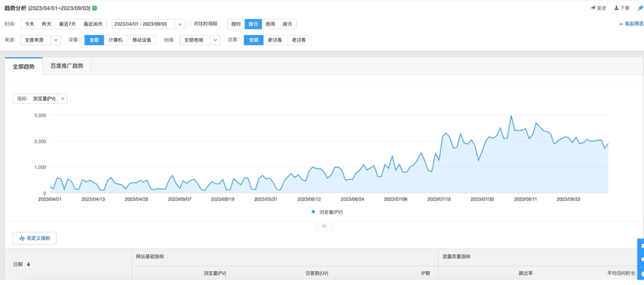Screen dimensions: 644x285
Task: Click the 发送 send icon
Action: click(593, 8)
